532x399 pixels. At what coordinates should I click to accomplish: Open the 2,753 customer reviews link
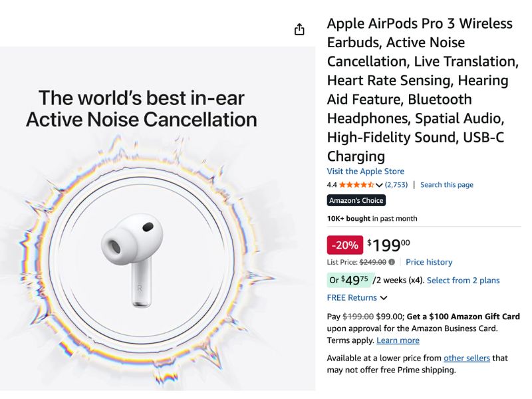pyautogui.click(x=396, y=185)
